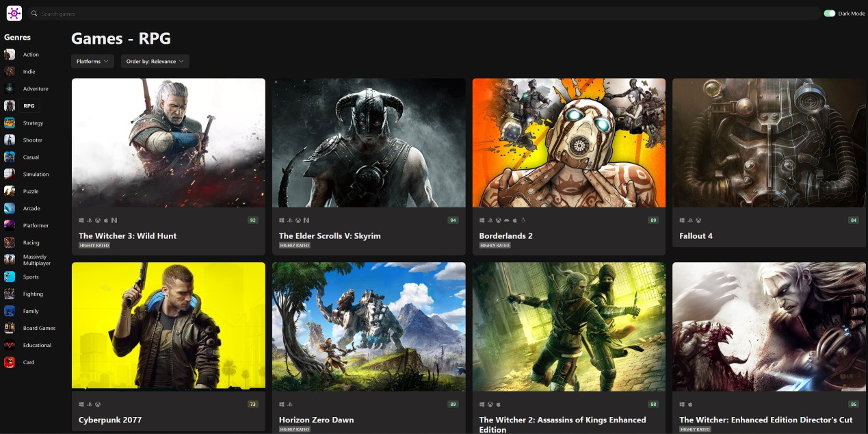Click the 94 score on Skyrim
868x434 pixels.
(x=453, y=220)
